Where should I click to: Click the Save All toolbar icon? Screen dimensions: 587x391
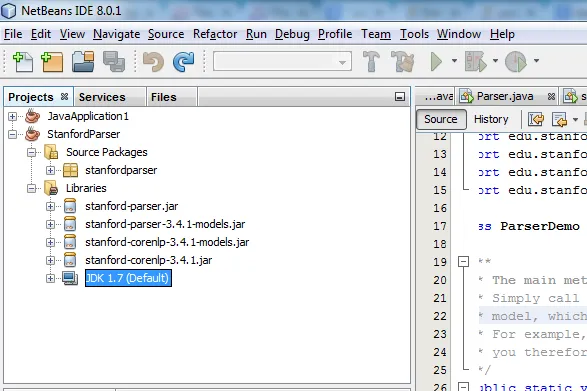point(114,62)
